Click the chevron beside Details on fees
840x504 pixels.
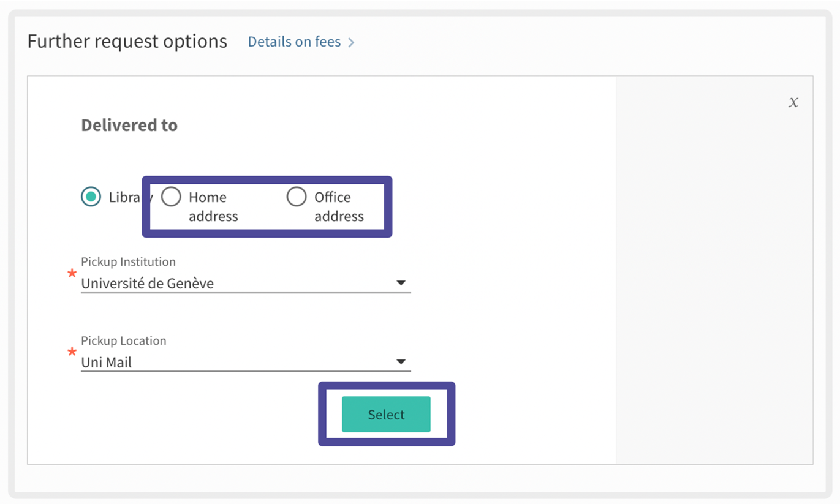point(351,42)
